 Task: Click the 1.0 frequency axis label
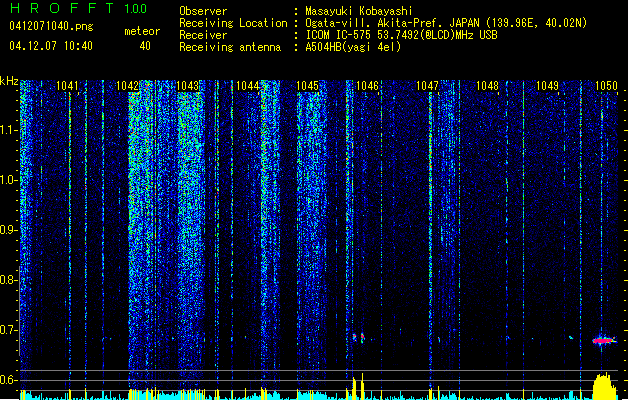coord(8,180)
